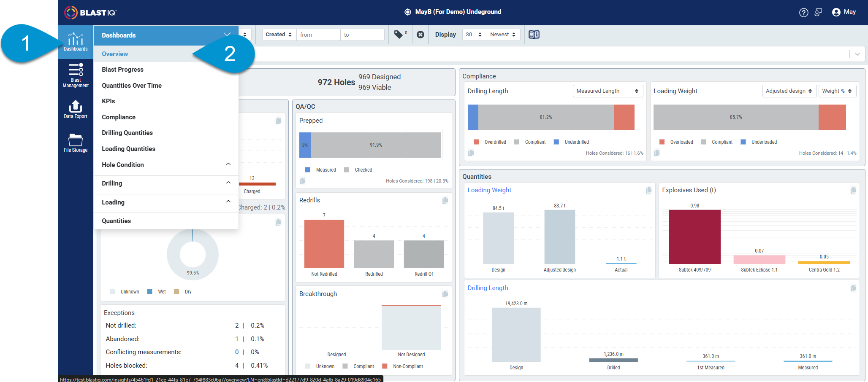868x382 pixels.
Task: Copy the Explosives Used chart via copy icon
Action: pyautogui.click(x=853, y=191)
